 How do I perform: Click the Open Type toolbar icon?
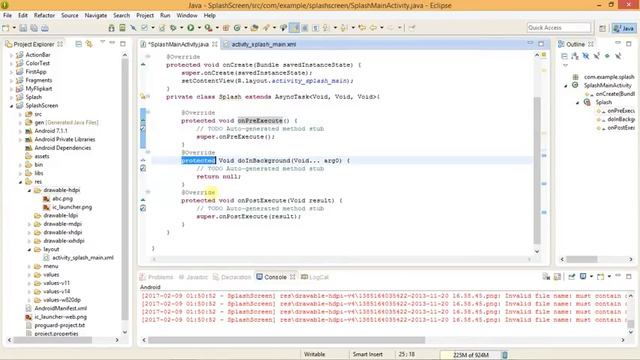(x=254, y=28)
